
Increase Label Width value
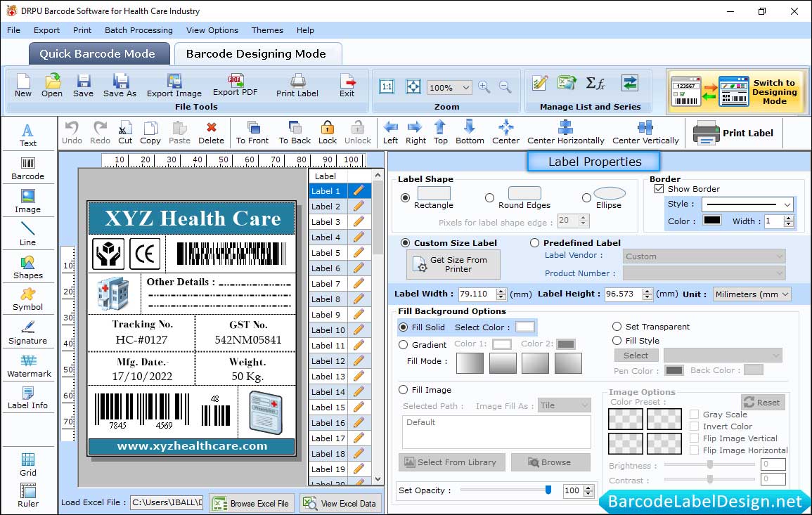coord(501,292)
